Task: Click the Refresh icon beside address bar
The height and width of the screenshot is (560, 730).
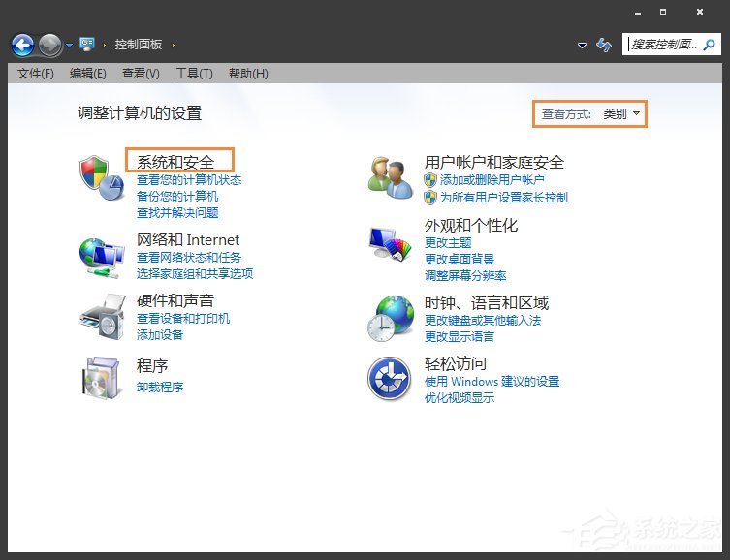Action: click(604, 45)
